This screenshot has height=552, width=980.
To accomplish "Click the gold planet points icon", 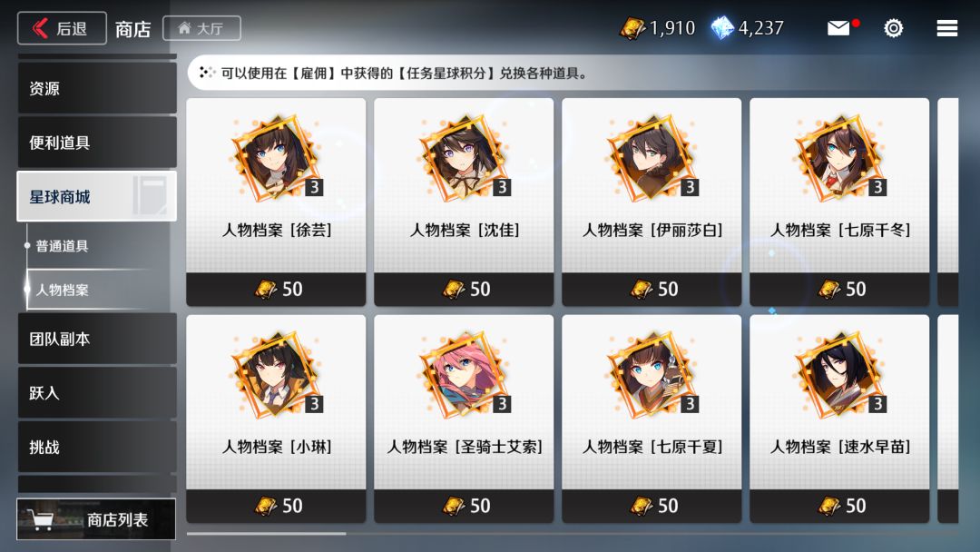I will click(x=632, y=28).
